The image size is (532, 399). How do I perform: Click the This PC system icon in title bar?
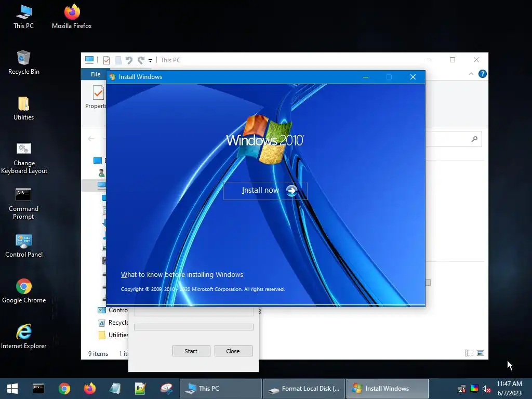click(89, 60)
